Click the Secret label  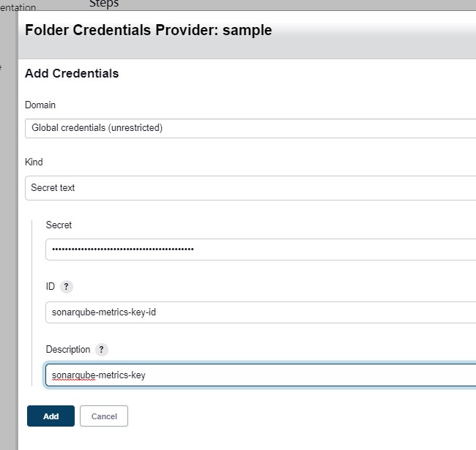[x=59, y=225]
